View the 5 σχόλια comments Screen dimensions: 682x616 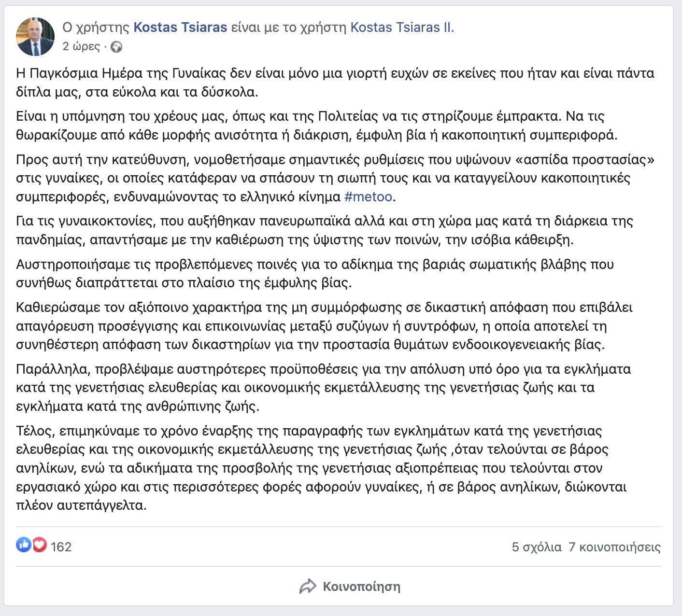click(x=537, y=547)
